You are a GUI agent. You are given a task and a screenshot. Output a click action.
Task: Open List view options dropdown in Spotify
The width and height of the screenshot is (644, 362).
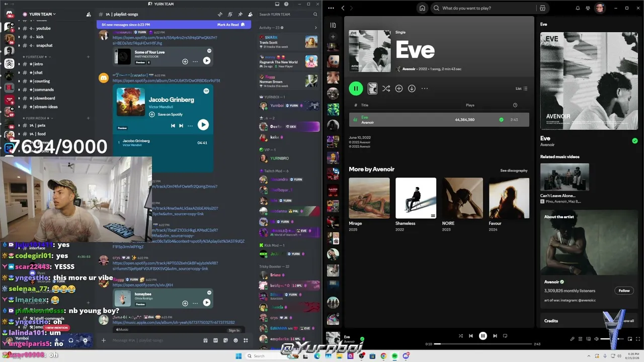(521, 88)
